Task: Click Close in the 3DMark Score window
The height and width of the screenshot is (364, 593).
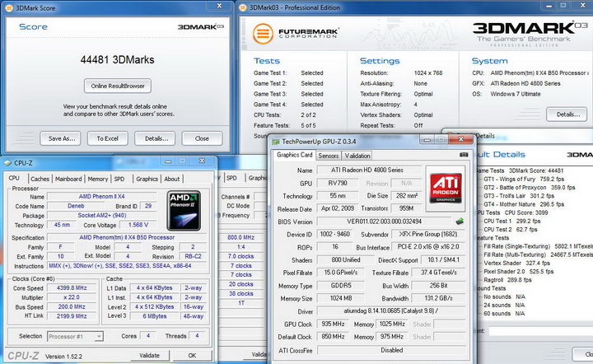Action: [202, 138]
